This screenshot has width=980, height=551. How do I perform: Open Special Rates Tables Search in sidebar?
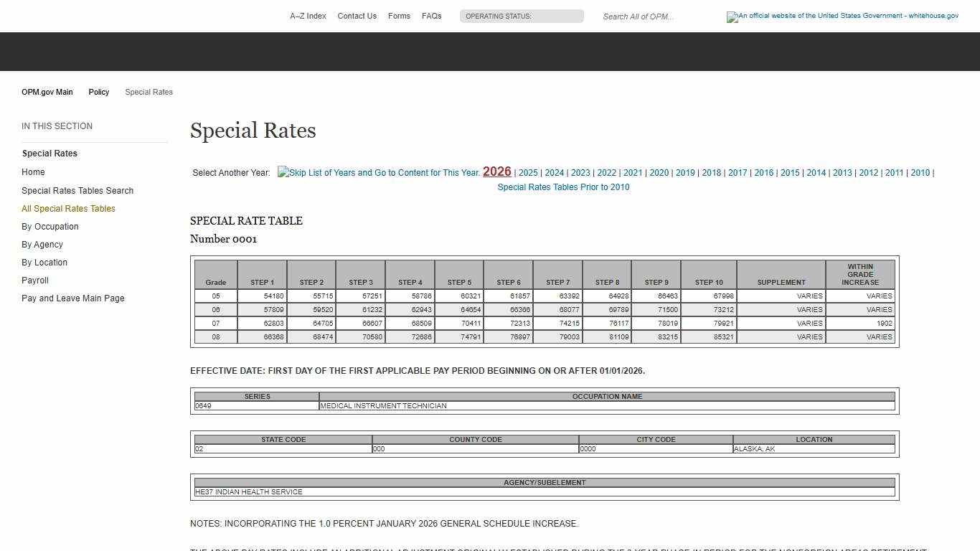pyautogui.click(x=77, y=190)
